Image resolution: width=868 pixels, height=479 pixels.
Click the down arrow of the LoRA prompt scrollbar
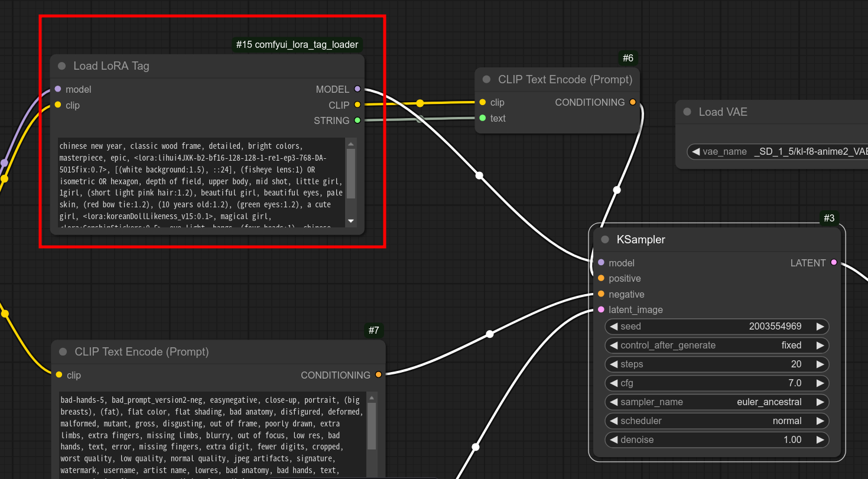351,221
